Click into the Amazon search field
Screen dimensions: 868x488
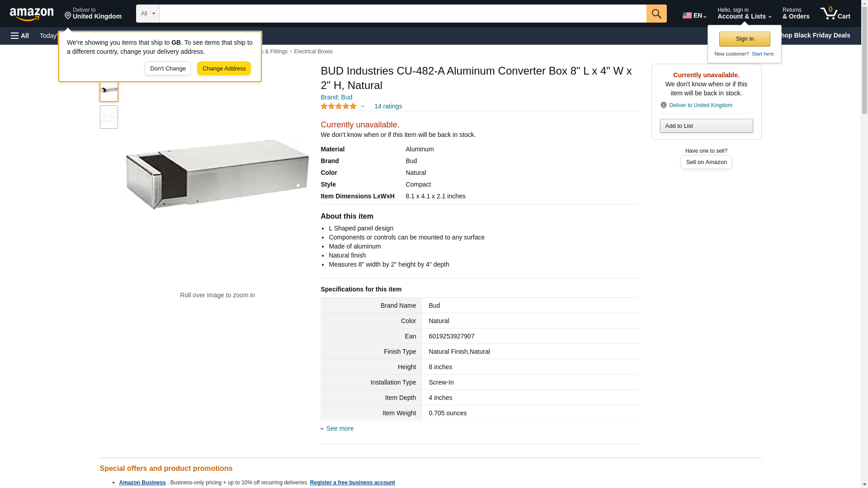(403, 14)
